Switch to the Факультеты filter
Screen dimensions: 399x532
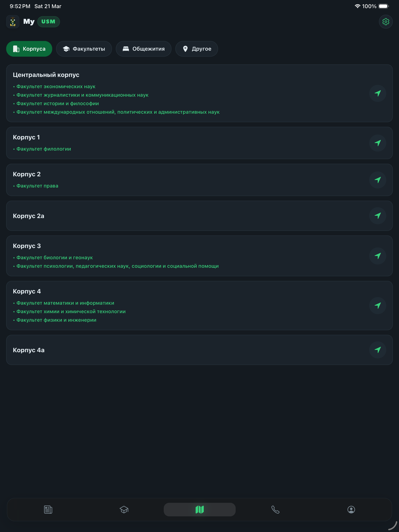pyautogui.click(x=84, y=49)
